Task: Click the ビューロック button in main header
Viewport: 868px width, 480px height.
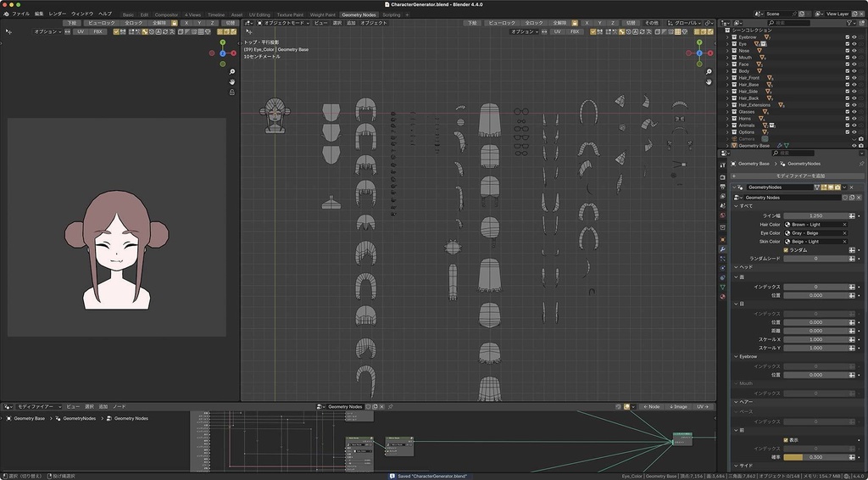Action: [x=502, y=23]
